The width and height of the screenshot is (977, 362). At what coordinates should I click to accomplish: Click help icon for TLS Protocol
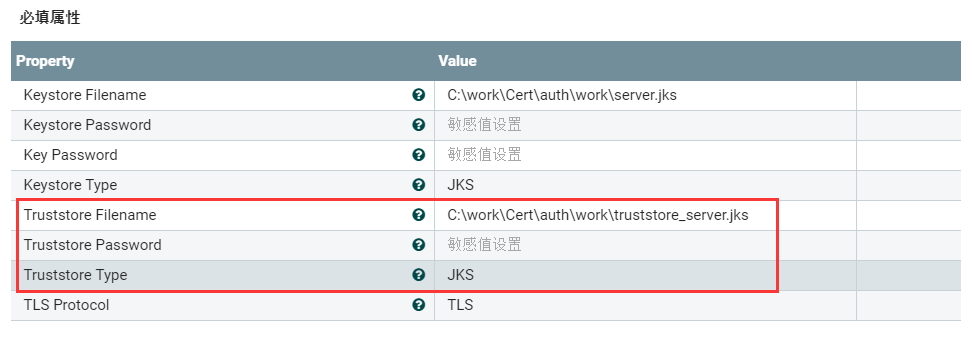(x=419, y=305)
